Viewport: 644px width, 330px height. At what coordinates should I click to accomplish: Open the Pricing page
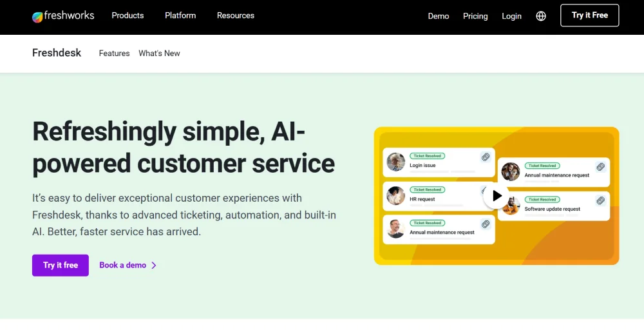point(475,16)
